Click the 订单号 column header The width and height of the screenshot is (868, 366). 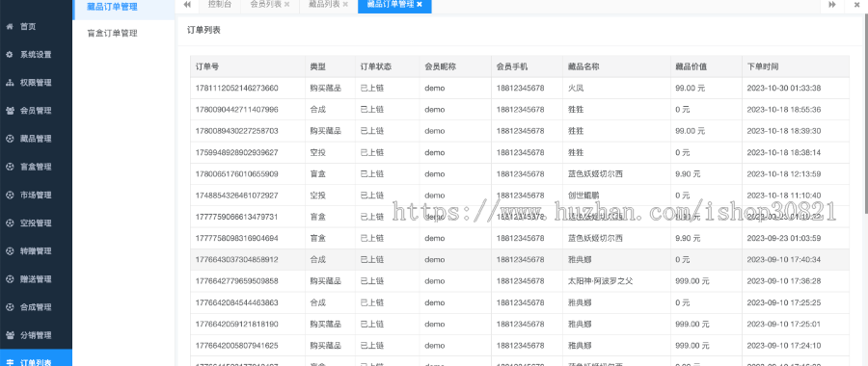[x=248, y=66]
